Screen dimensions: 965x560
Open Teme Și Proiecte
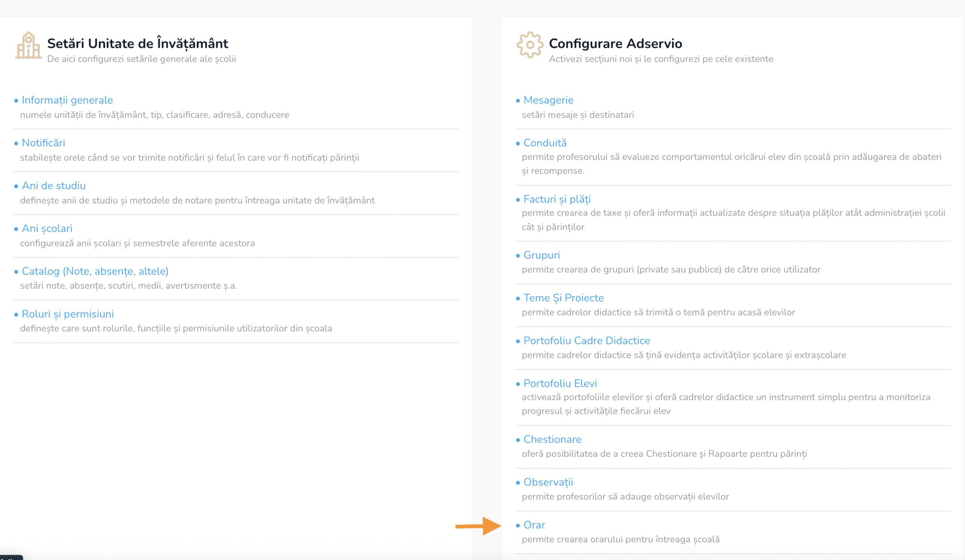563,298
